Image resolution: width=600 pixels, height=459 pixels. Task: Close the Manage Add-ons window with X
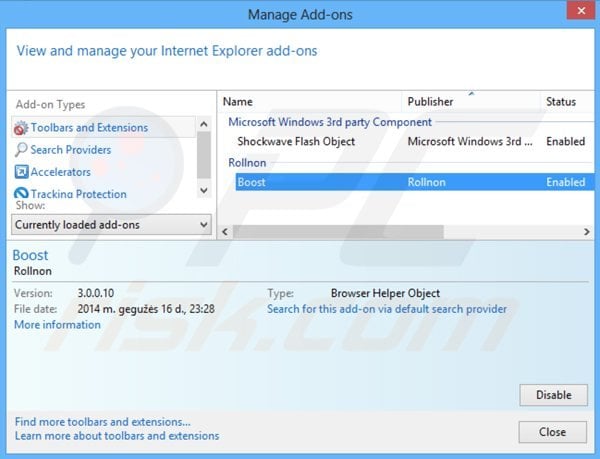(x=576, y=15)
